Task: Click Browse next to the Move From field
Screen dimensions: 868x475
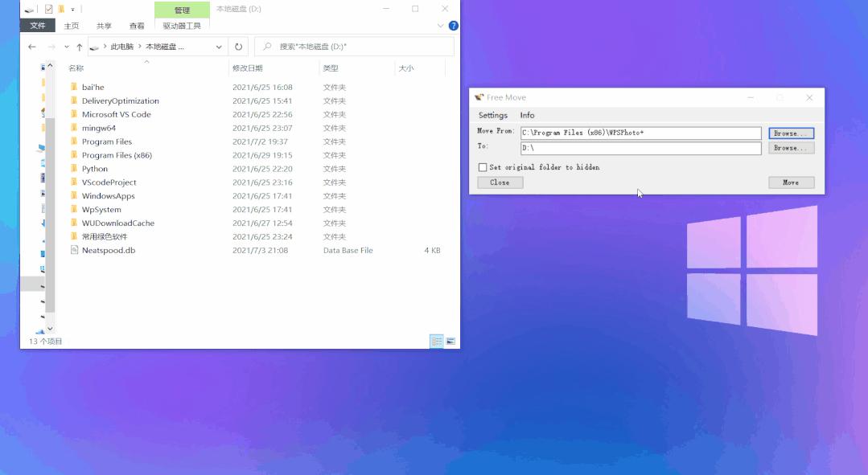Action: click(x=790, y=133)
